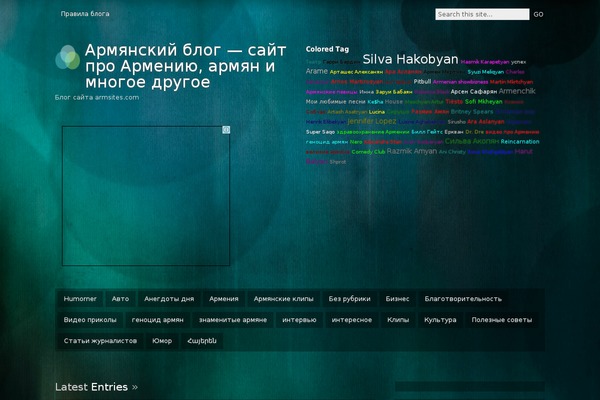Viewport: 600px width, 400px height.
Task: Open the Анегдоты дня category
Action: 169,299
